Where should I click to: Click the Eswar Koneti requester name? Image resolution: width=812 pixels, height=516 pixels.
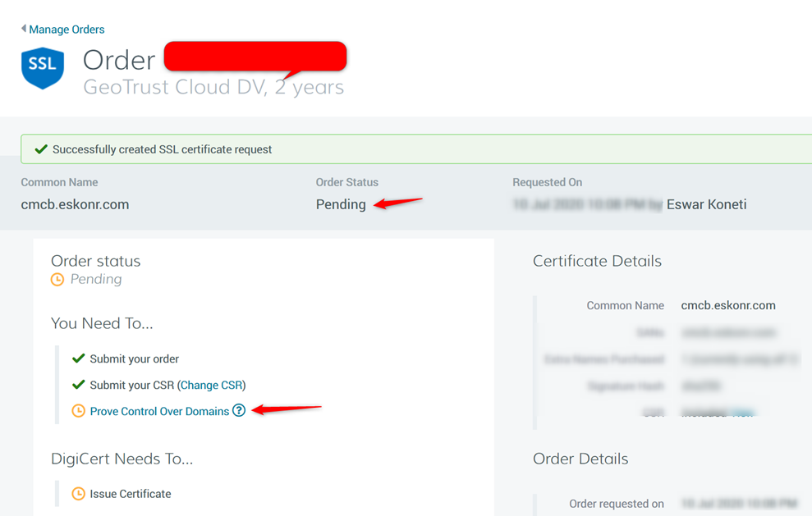(x=707, y=204)
